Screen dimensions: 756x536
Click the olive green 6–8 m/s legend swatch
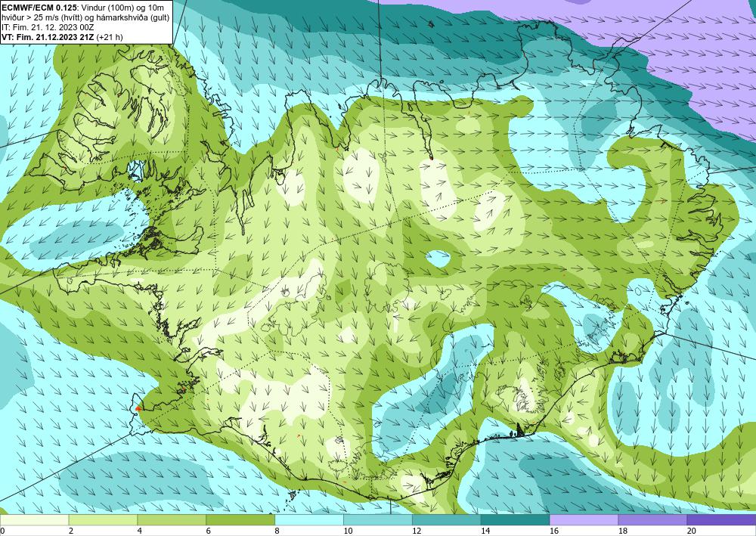tap(240, 519)
